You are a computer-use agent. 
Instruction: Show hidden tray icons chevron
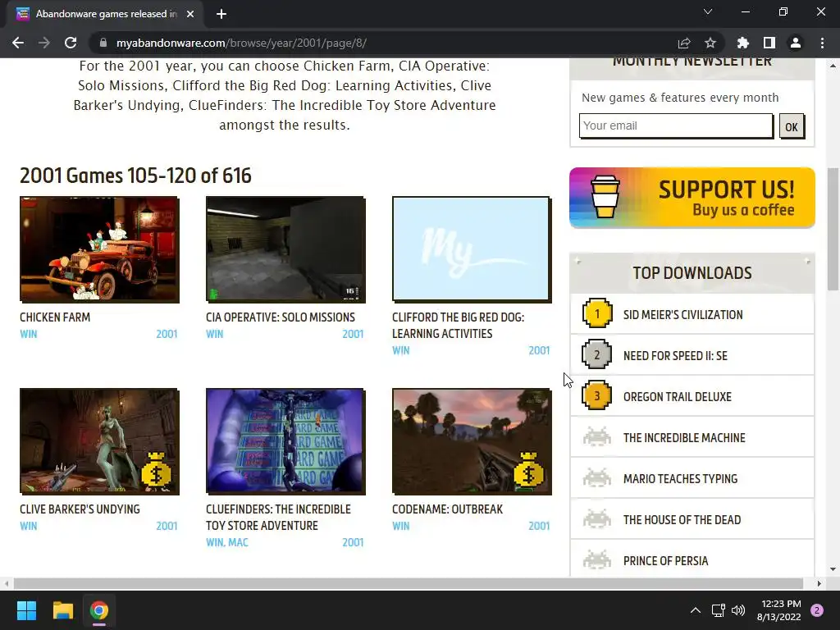[696, 610]
